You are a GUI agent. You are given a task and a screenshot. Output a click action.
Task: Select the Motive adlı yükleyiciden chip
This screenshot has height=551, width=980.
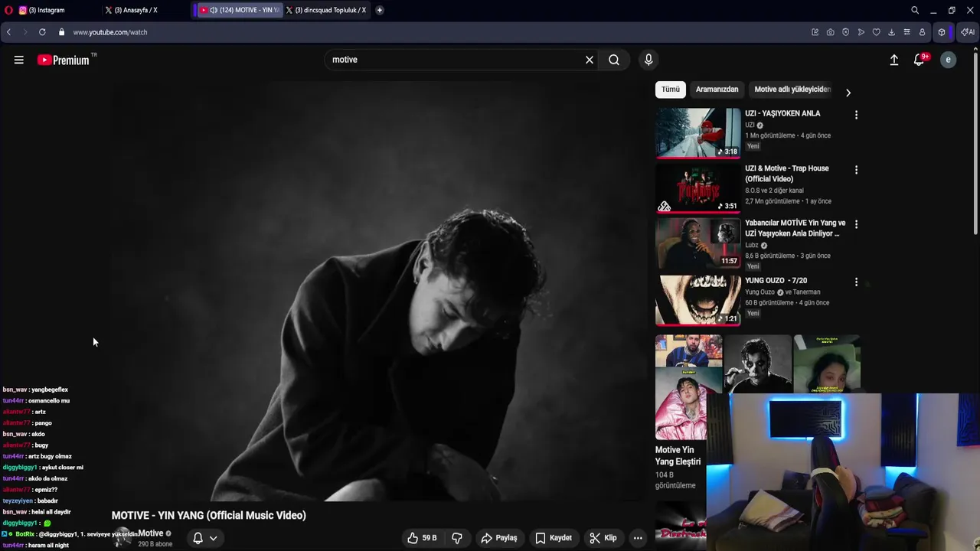792,90
